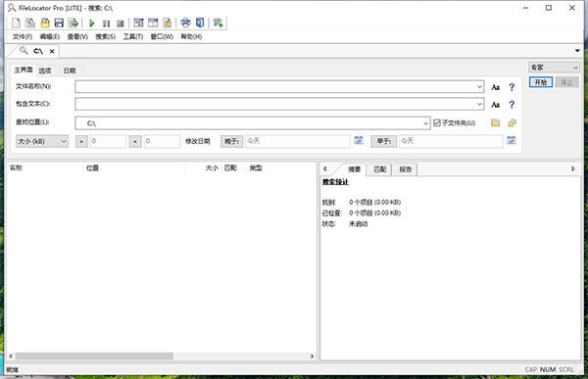The image size is (588, 379).
Task: Open the 搜索(S) menu
Action: coord(106,37)
